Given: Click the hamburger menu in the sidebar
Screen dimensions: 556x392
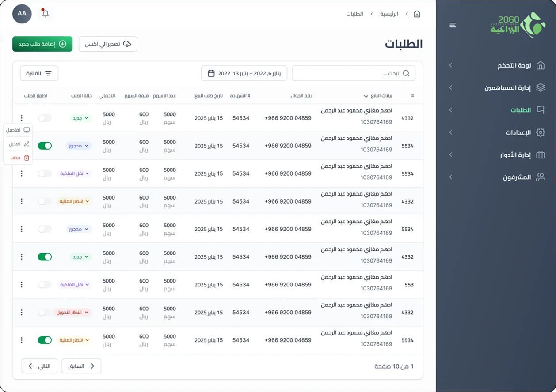Looking at the screenshot, I should 453,25.
